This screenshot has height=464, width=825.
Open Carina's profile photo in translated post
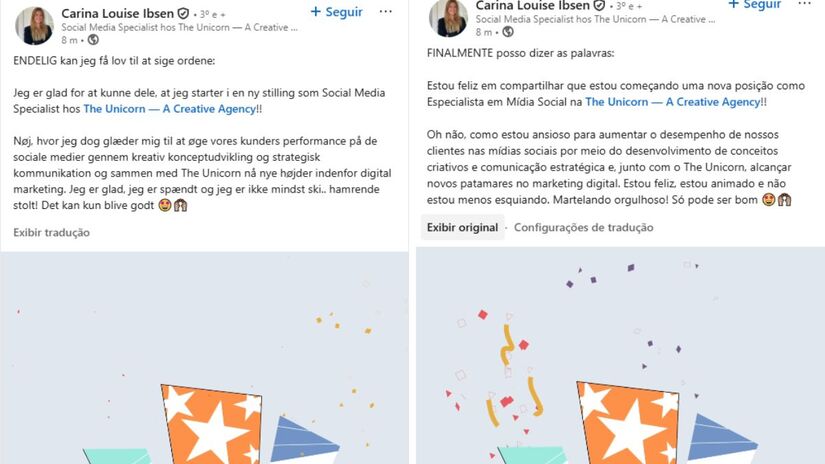[x=448, y=18]
